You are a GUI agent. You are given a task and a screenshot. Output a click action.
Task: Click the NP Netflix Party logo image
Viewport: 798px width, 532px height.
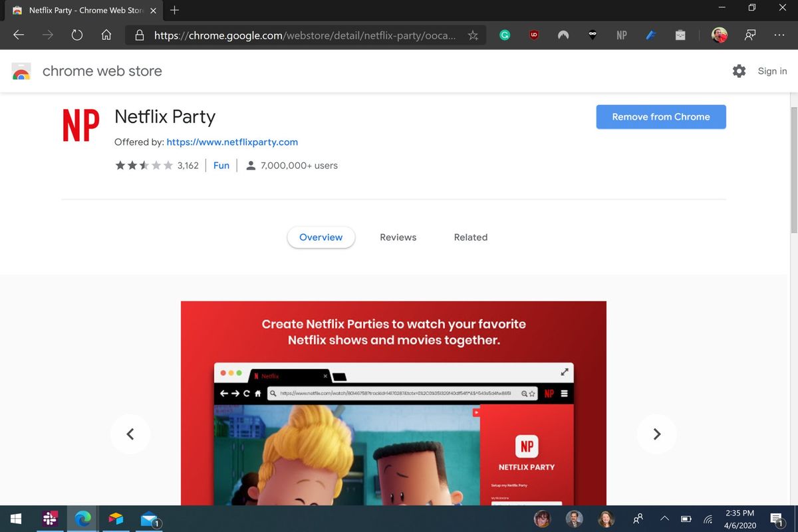tap(80, 124)
